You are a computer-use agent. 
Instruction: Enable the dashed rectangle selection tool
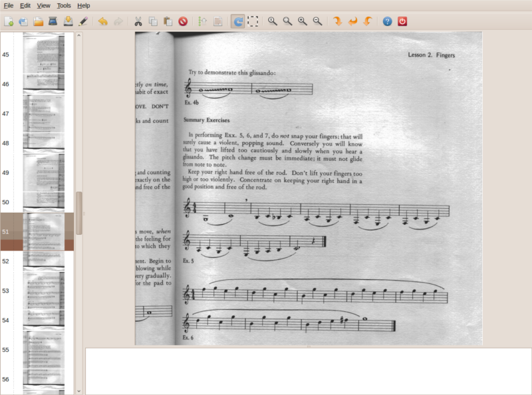coord(253,21)
